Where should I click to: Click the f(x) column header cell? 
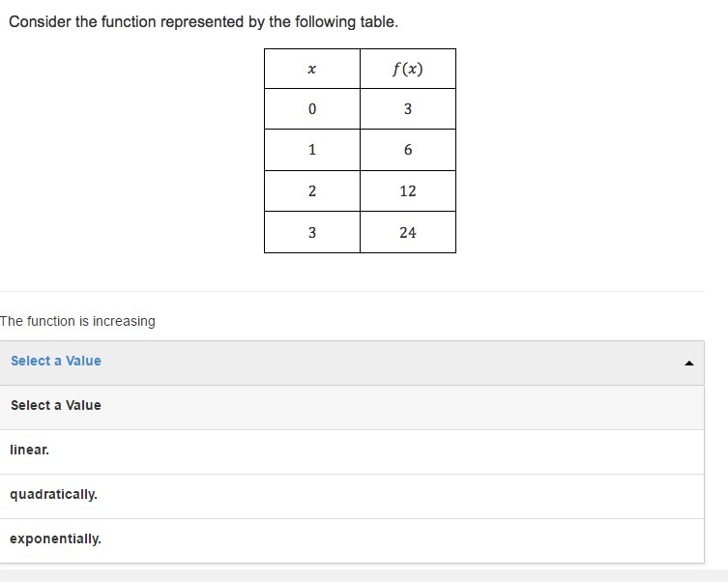click(408, 69)
